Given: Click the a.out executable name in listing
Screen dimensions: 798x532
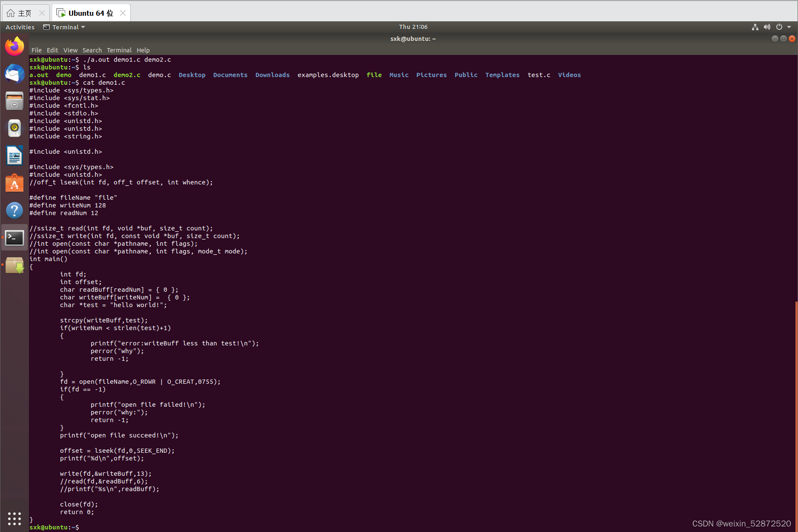Looking at the screenshot, I should tap(39, 75).
